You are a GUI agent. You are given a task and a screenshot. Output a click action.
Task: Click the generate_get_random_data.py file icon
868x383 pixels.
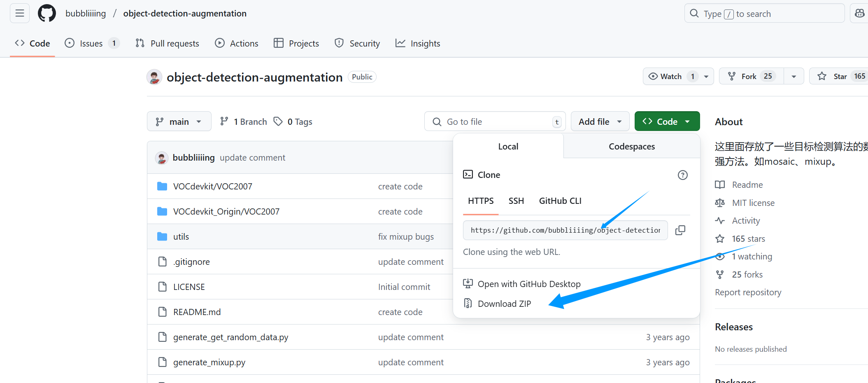162,337
